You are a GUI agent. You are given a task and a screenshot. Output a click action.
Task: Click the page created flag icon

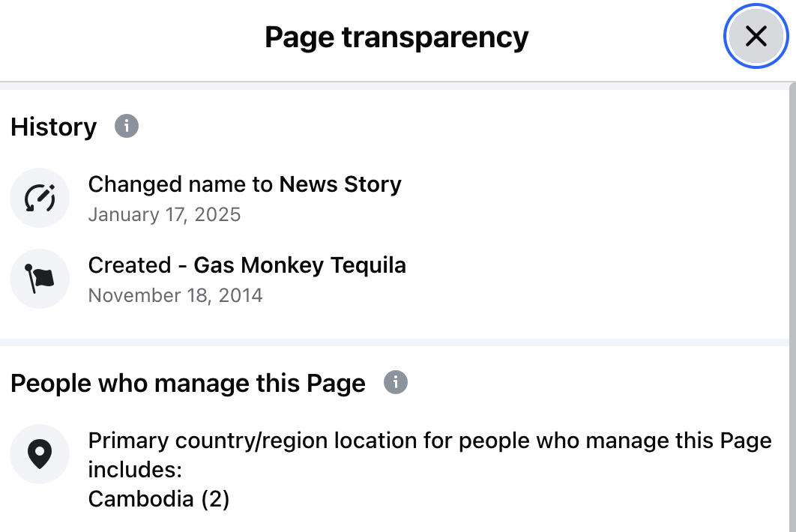point(40,279)
